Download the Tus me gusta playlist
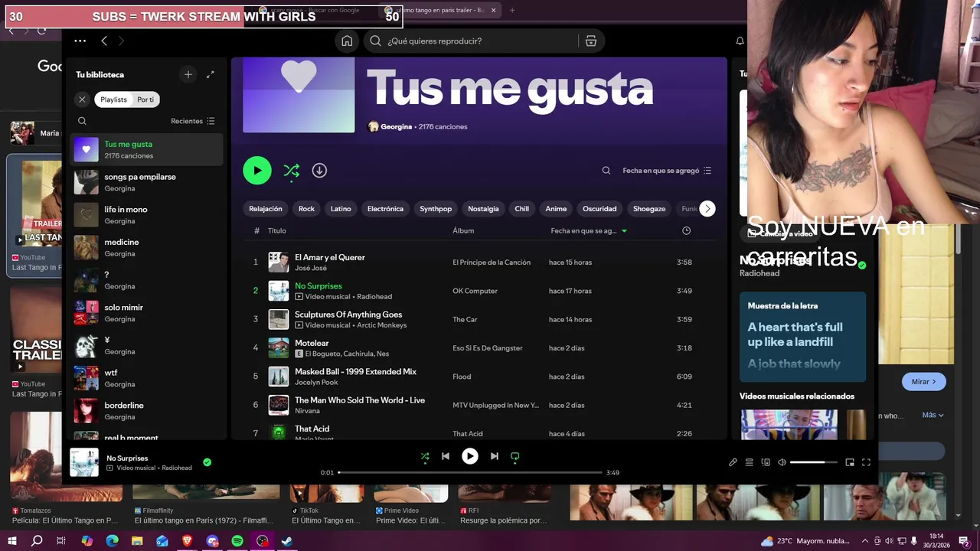The height and width of the screenshot is (551, 980). pyautogui.click(x=319, y=171)
